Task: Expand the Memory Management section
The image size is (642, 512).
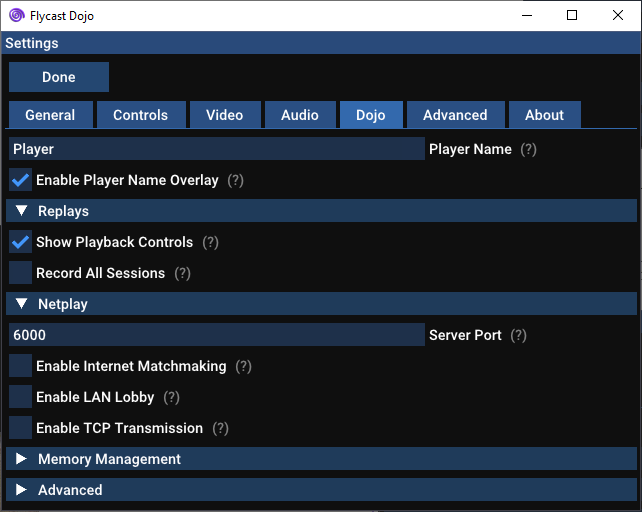Action: [321, 459]
